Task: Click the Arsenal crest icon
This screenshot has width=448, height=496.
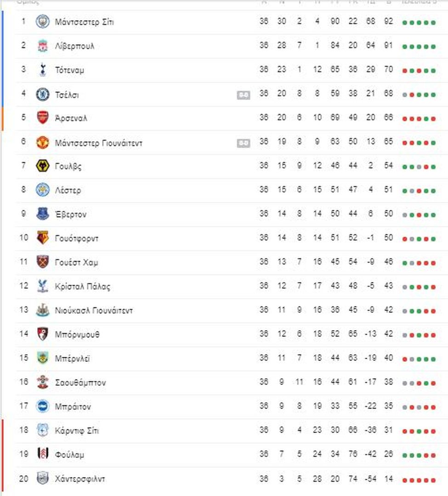Action: tap(42, 118)
